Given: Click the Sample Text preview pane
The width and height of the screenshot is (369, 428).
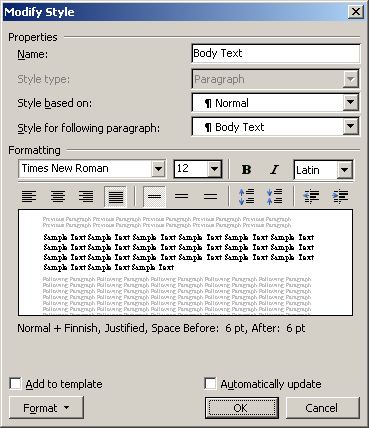Looking at the screenshot, I should [x=185, y=262].
